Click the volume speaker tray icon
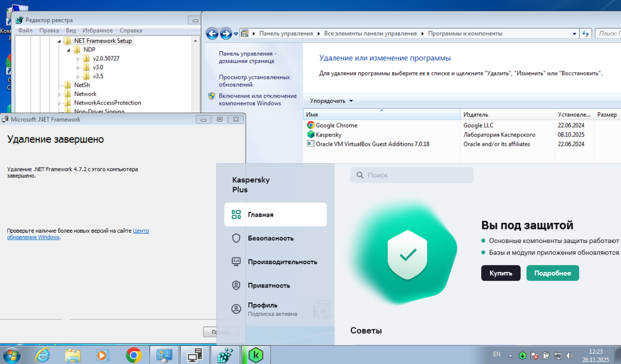This screenshot has height=364, width=621. pos(570,355)
